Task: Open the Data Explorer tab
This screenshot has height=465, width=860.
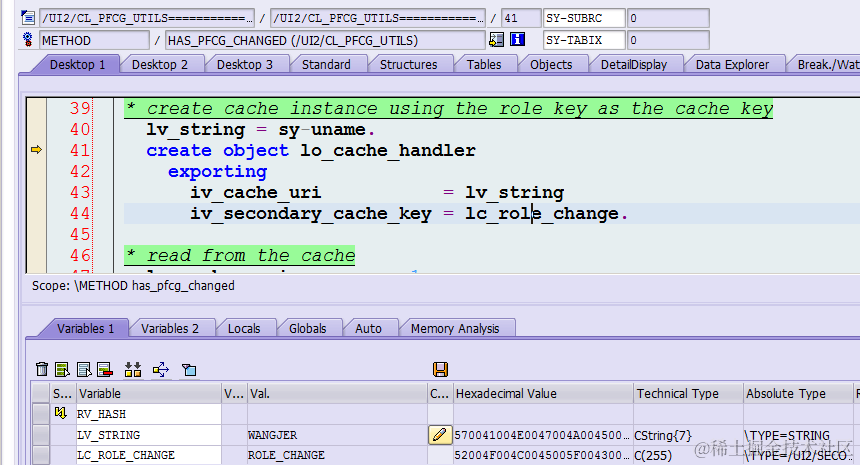Action: (x=732, y=65)
